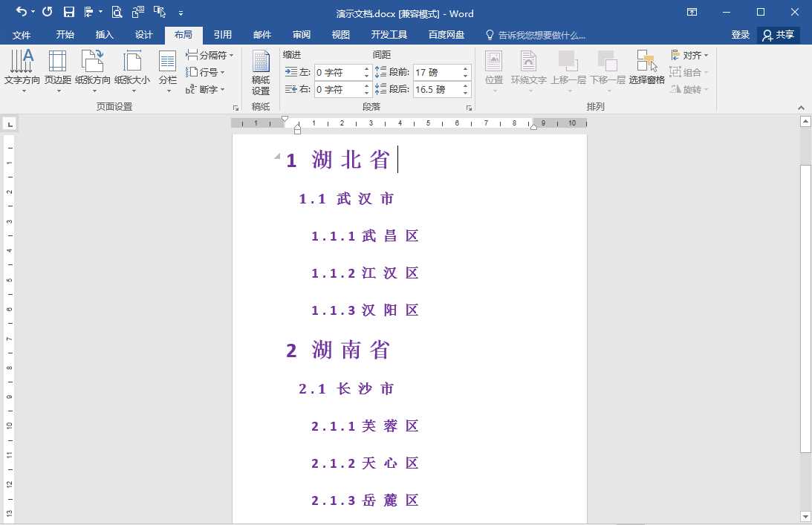This screenshot has width=812, height=525.
Task: Open the 百度网盘 ribbon tab
Action: (446, 34)
